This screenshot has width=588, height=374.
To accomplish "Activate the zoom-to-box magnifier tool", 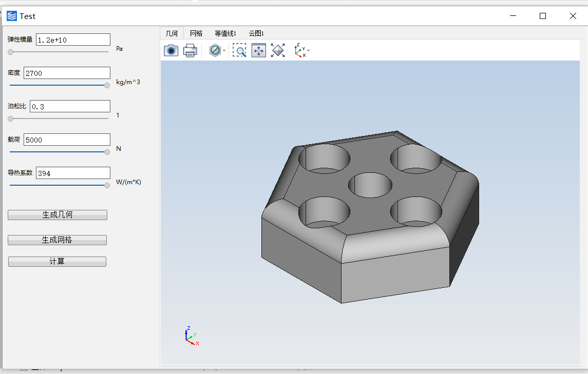I will (x=240, y=50).
